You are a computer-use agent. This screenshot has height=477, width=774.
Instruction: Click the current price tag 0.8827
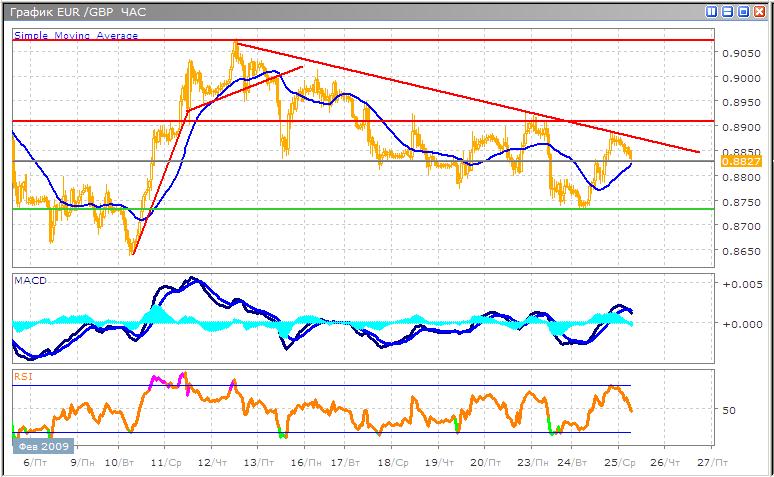coord(740,161)
